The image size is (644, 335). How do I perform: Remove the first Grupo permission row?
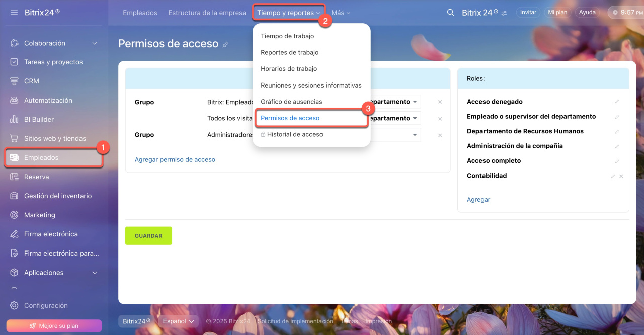coord(440,102)
